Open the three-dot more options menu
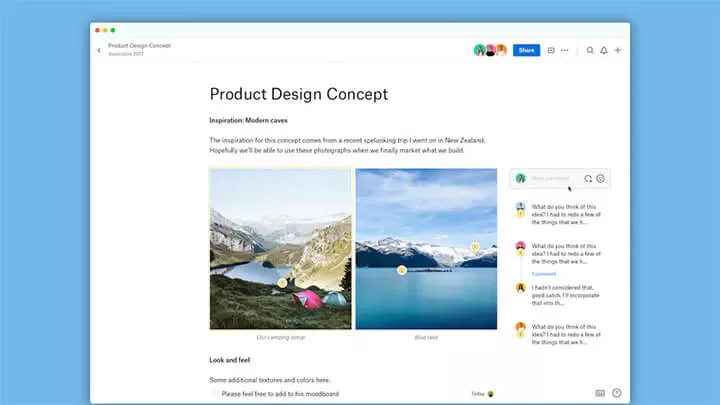Image resolution: width=720 pixels, height=405 pixels. tap(565, 50)
